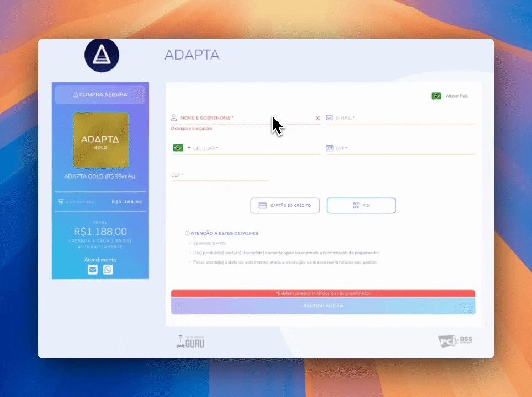Click Alterar País link
This screenshot has height=397, width=532.
[456, 96]
